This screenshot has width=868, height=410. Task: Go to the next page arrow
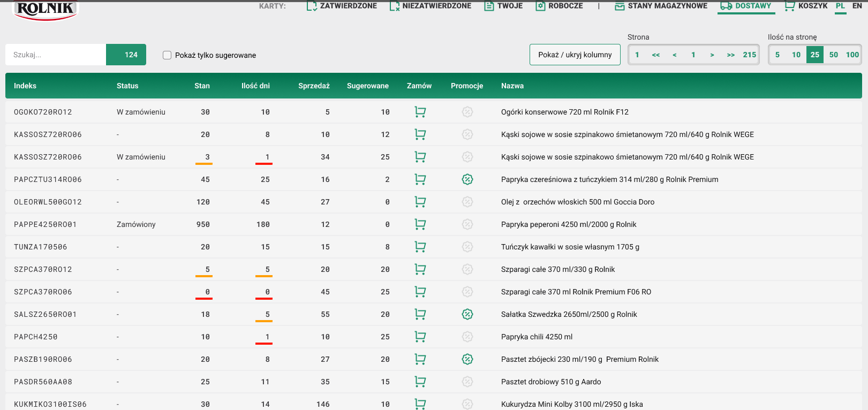712,55
